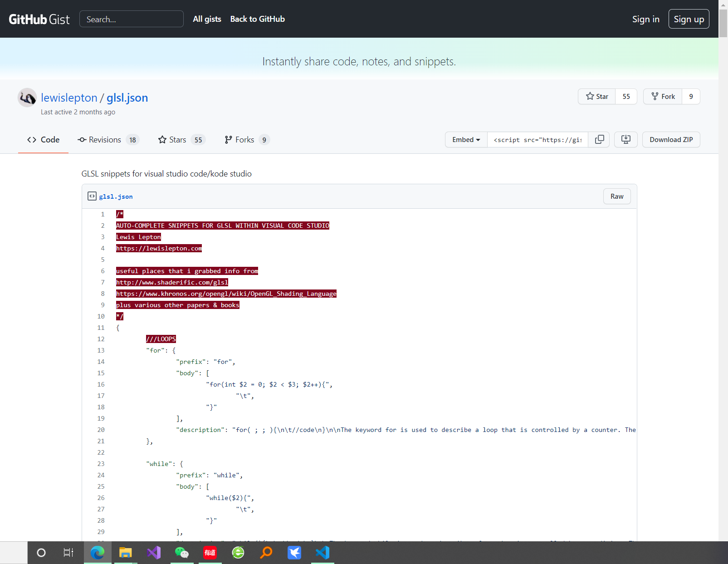The height and width of the screenshot is (564, 728).
Task: Open the Embed dropdown
Action: click(x=466, y=140)
